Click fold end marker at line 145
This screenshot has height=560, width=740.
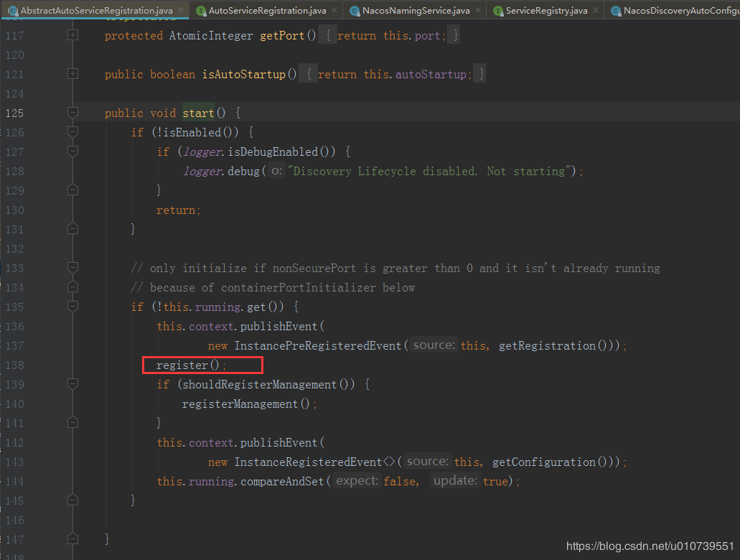[72, 500]
